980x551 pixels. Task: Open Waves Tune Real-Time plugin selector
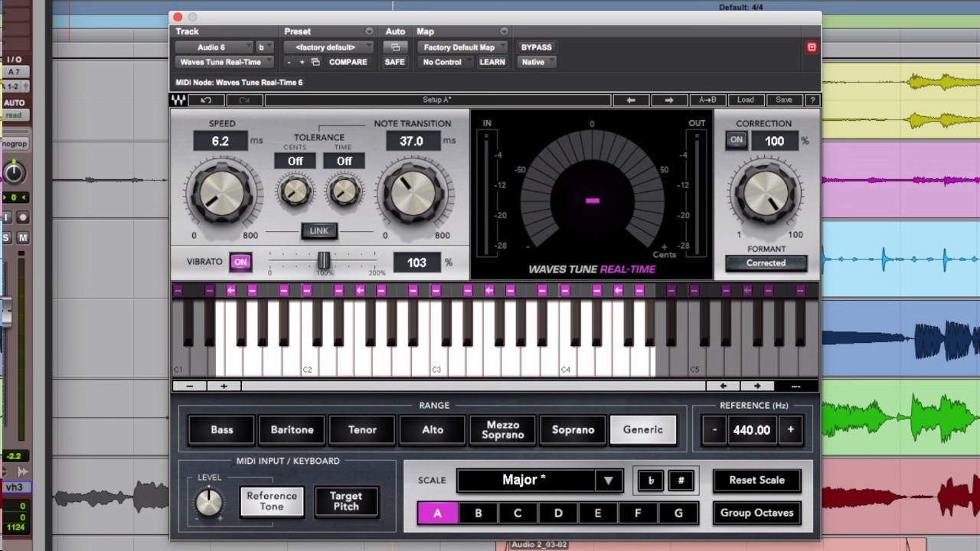pyautogui.click(x=224, y=62)
